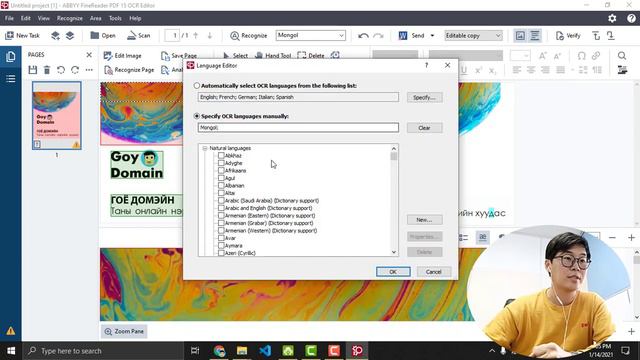Screen dimensions: 640x360
Task: Select Specify OCR languages manually radio button
Action: point(197,116)
